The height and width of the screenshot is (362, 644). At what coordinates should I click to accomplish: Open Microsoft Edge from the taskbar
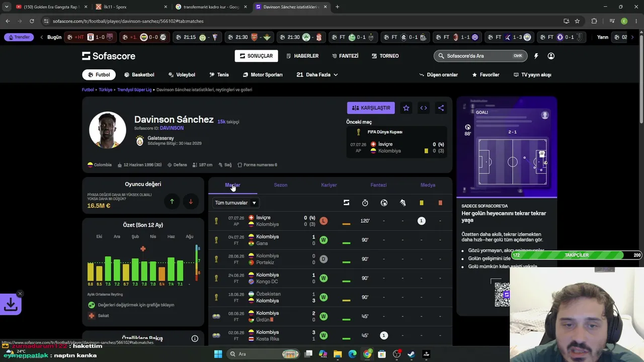coord(352,354)
